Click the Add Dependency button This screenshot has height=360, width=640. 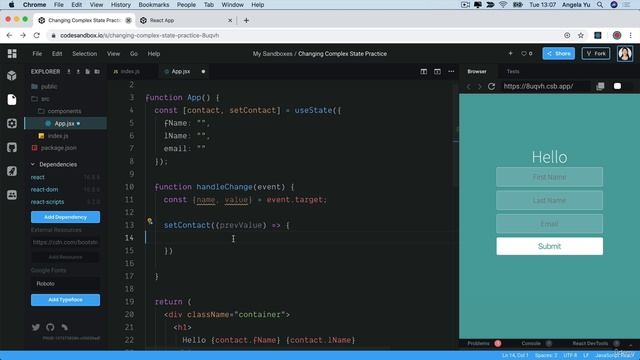pyautogui.click(x=65, y=217)
